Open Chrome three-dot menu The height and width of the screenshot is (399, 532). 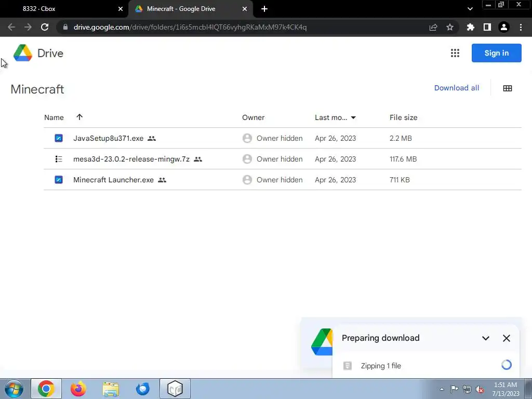pyautogui.click(x=521, y=27)
